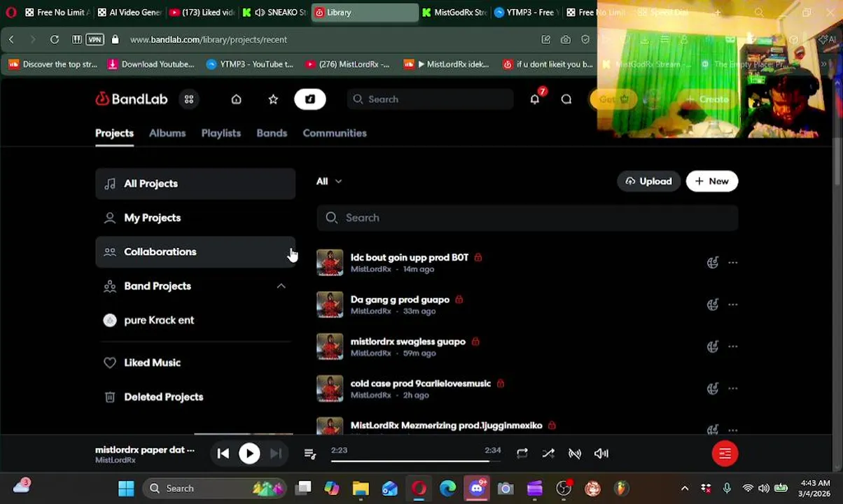The width and height of the screenshot is (843, 504).
Task: Open the BandLab apps grid menu
Action: (x=189, y=99)
